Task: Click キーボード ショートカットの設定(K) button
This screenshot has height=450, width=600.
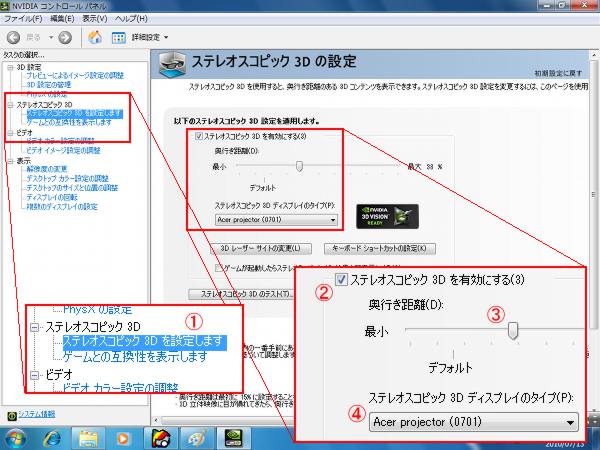Action: click(x=380, y=249)
